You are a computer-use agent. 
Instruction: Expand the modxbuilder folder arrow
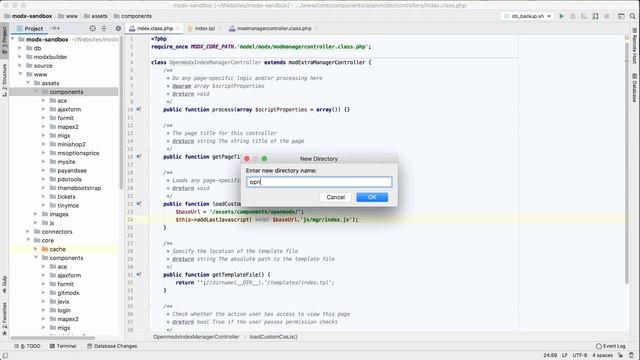(20, 57)
